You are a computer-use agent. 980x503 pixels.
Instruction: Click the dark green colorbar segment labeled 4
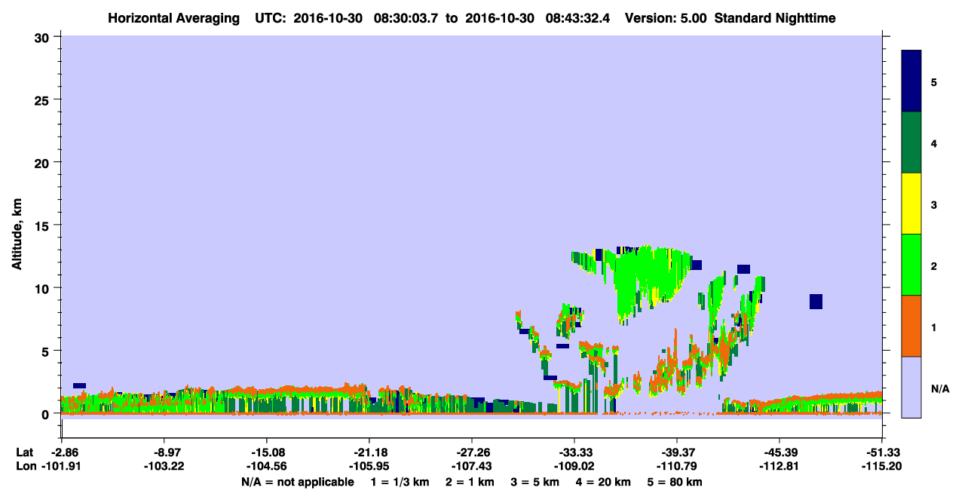pyautogui.click(x=911, y=143)
